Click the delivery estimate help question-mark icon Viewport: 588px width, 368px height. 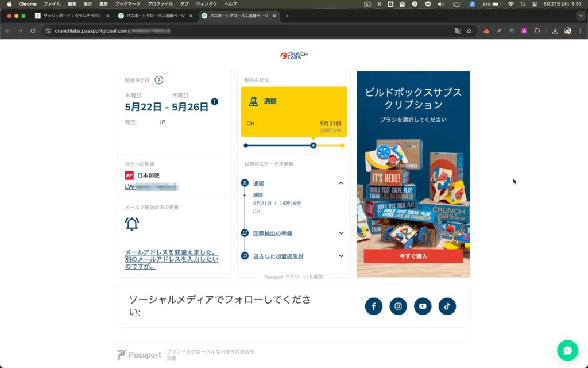point(159,80)
